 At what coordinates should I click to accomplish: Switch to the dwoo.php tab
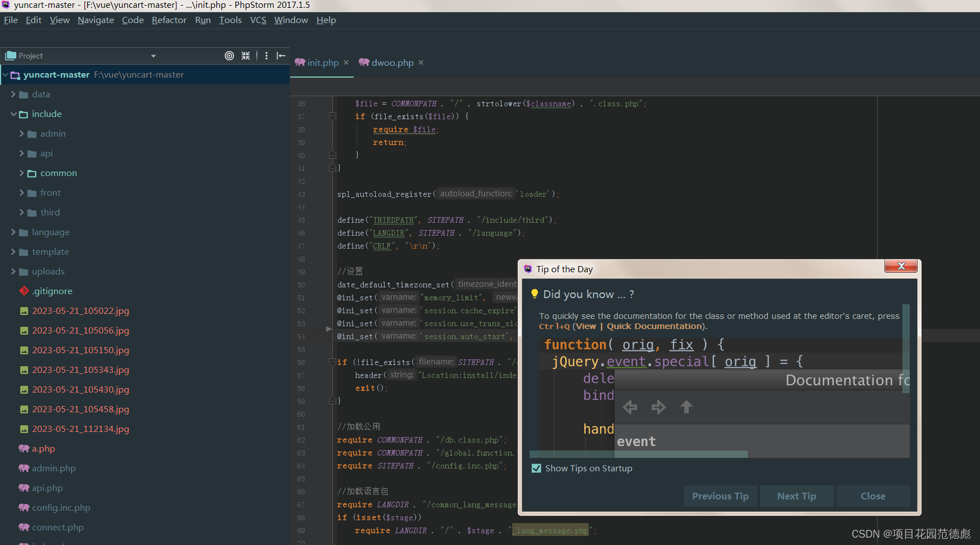pos(392,62)
